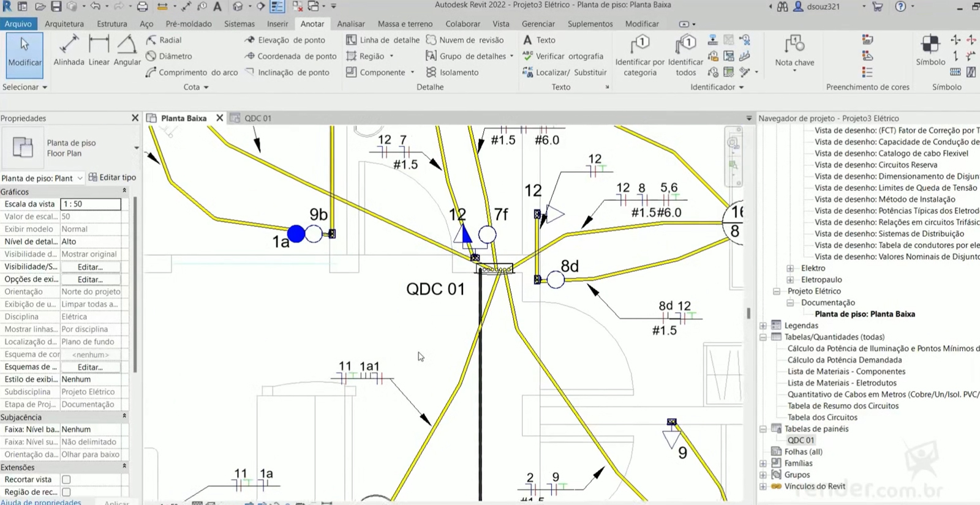The image size is (980, 505).
Task: Select the Símbolo tool
Action: (x=930, y=51)
